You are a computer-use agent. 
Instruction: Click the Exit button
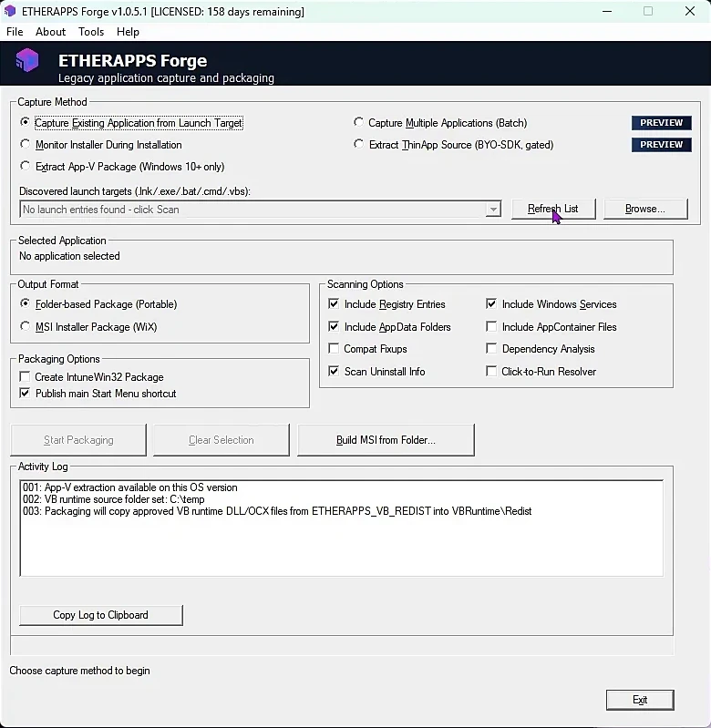[x=640, y=700]
